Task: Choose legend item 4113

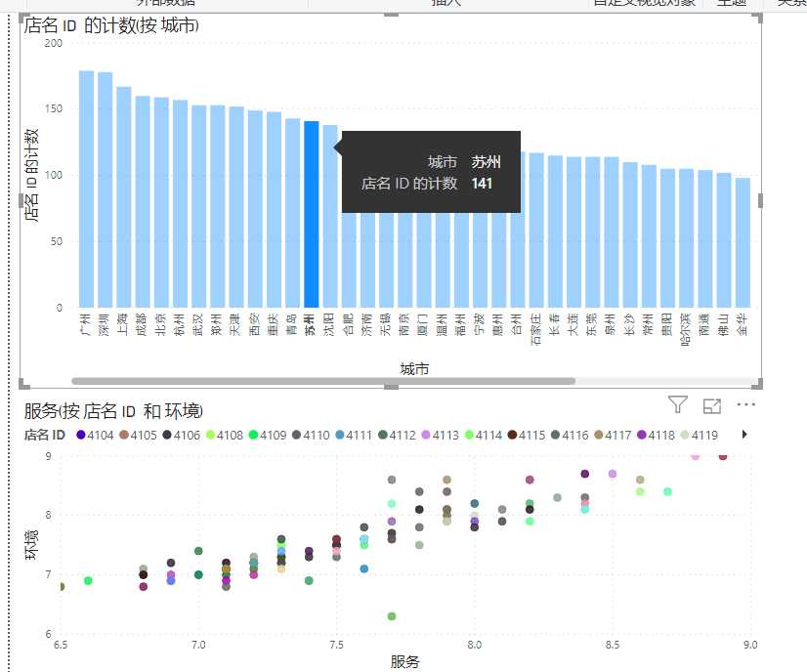Action: (440, 435)
